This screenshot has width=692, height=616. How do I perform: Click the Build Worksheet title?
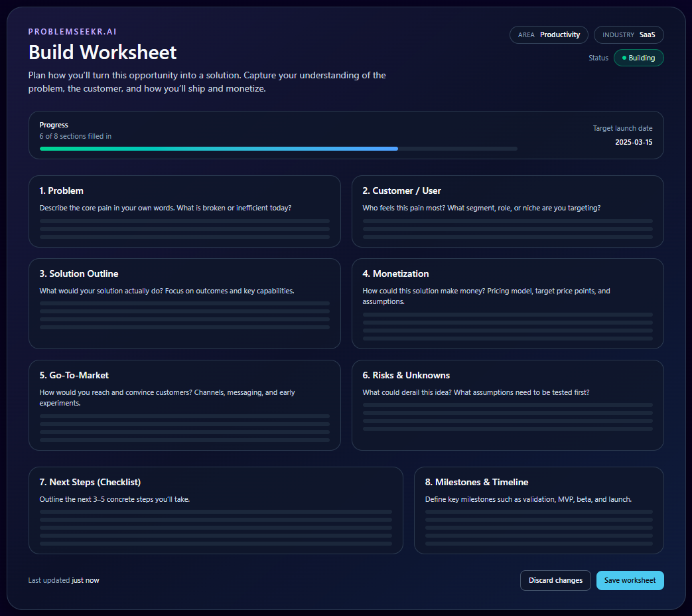pos(102,52)
